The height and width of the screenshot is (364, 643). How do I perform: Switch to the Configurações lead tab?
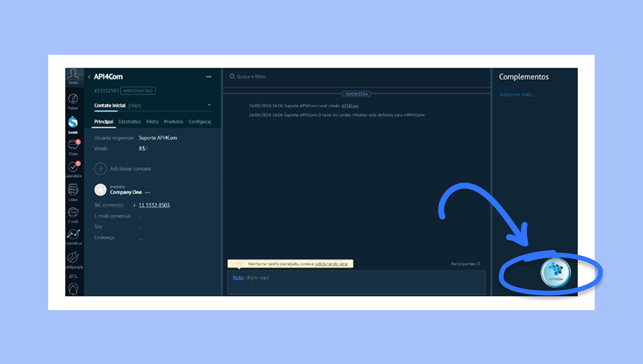[x=200, y=122]
